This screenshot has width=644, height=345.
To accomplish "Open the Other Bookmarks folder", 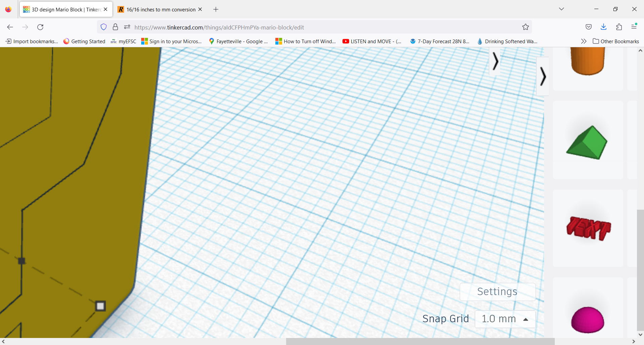I will click(616, 41).
